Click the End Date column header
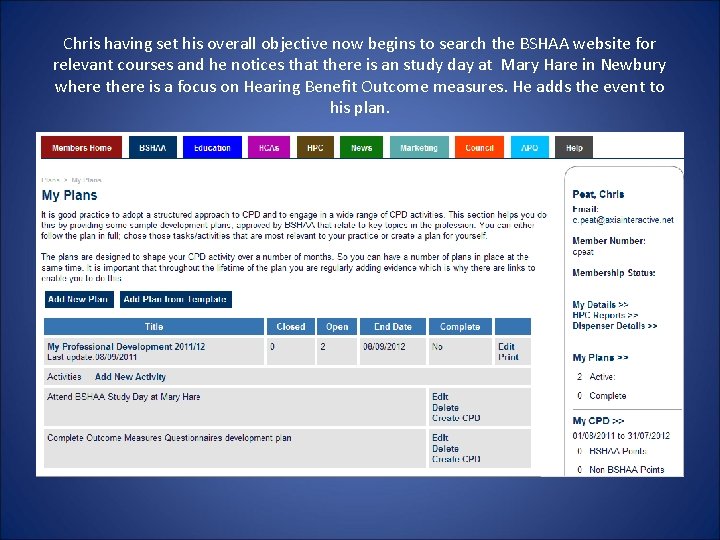 (393, 326)
